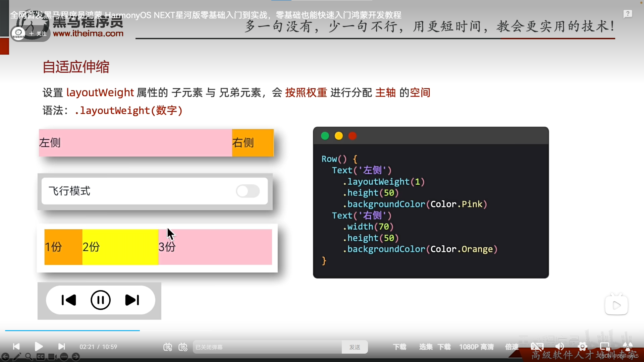Click the 关注 follow button
Viewport: 644px width, 362px height.
click(x=38, y=34)
